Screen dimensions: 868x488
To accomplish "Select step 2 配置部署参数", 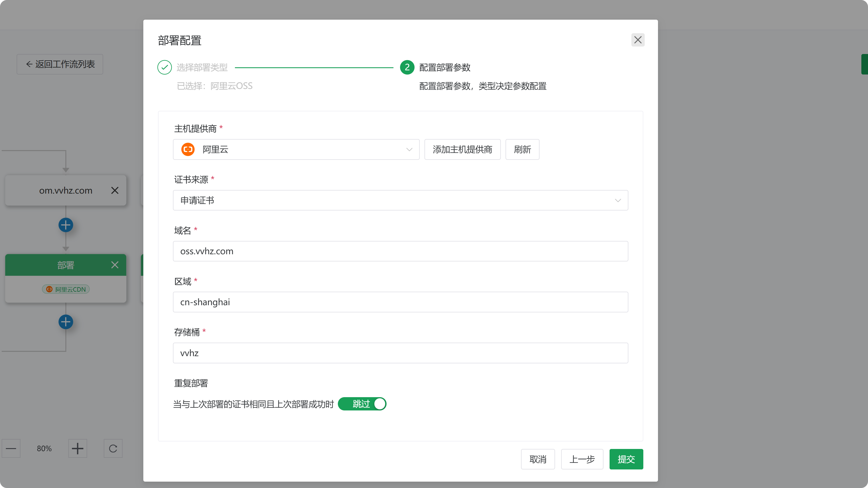I will pos(444,68).
